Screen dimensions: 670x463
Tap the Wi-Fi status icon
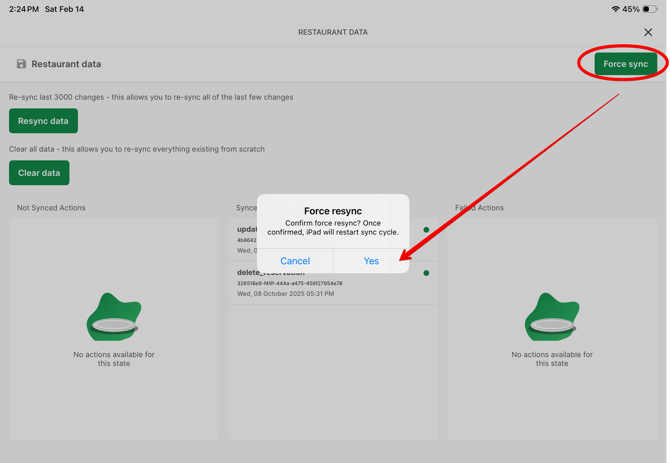point(615,9)
